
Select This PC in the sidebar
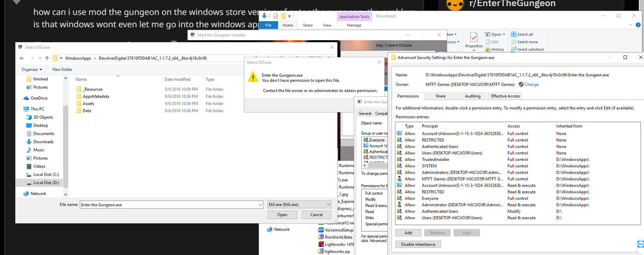pyautogui.click(x=37, y=109)
